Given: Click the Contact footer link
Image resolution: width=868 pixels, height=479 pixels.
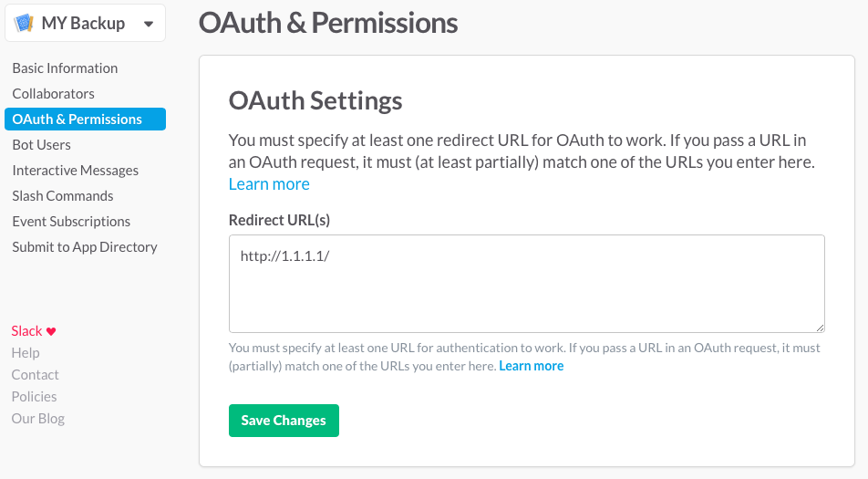Looking at the screenshot, I should pos(35,375).
